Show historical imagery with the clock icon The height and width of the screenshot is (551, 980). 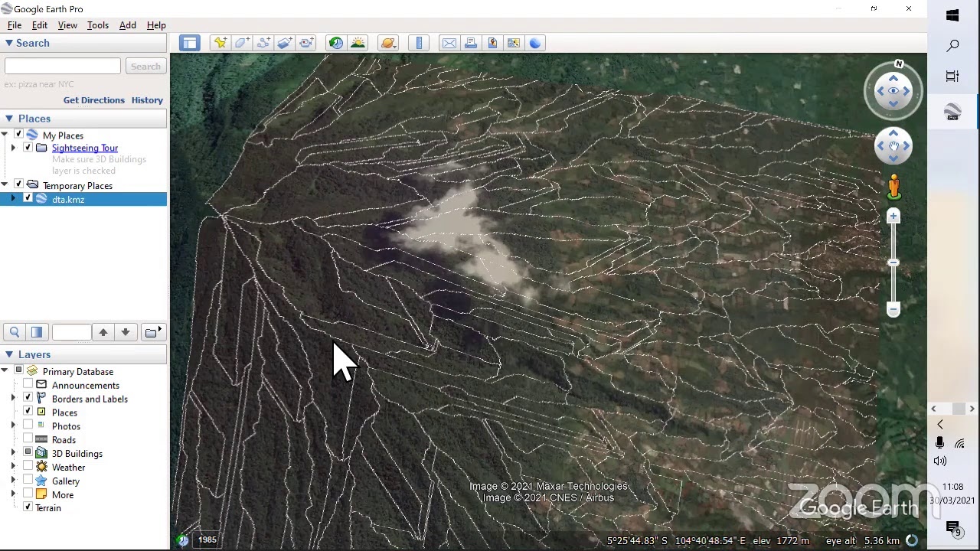pyautogui.click(x=336, y=43)
